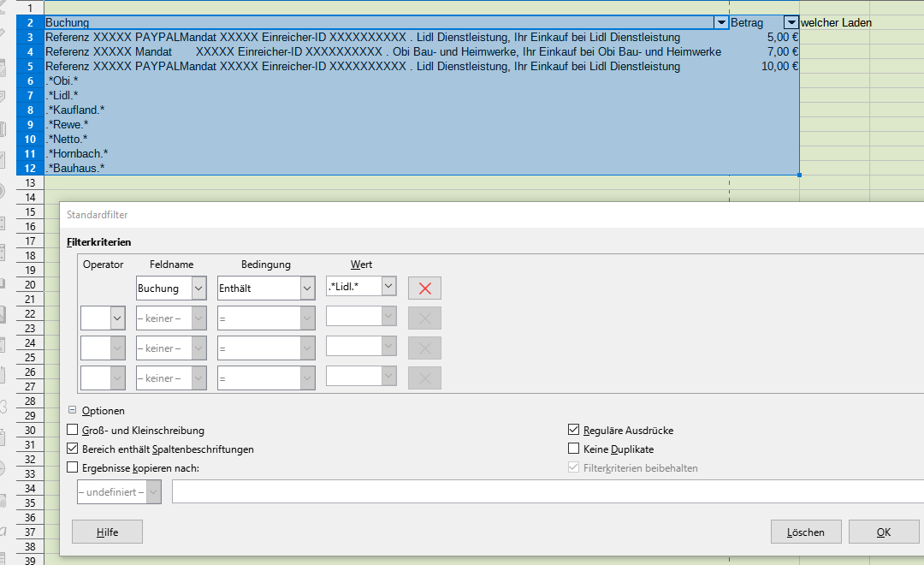This screenshot has height=565, width=924.
Task: Select cell containing .*Kaufland.*
Action: tap(387, 110)
